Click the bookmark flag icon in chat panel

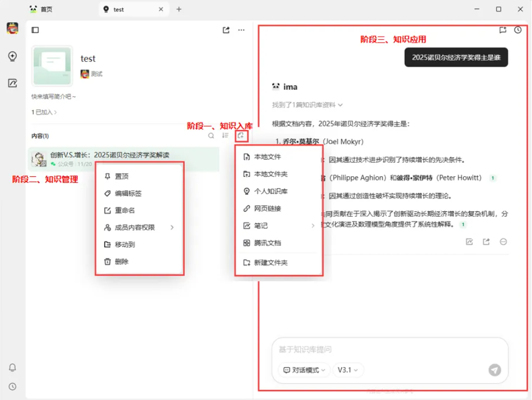coord(502,30)
